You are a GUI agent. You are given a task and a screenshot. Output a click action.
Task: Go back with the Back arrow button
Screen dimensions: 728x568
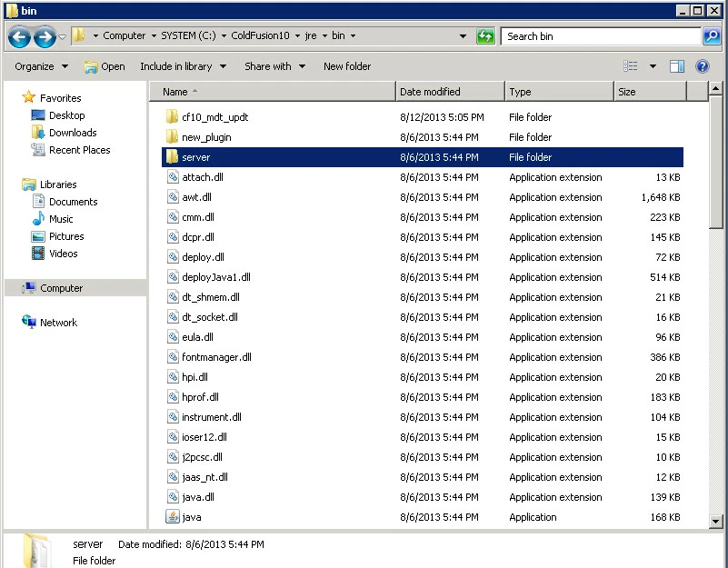pyautogui.click(x=19, y=36)
